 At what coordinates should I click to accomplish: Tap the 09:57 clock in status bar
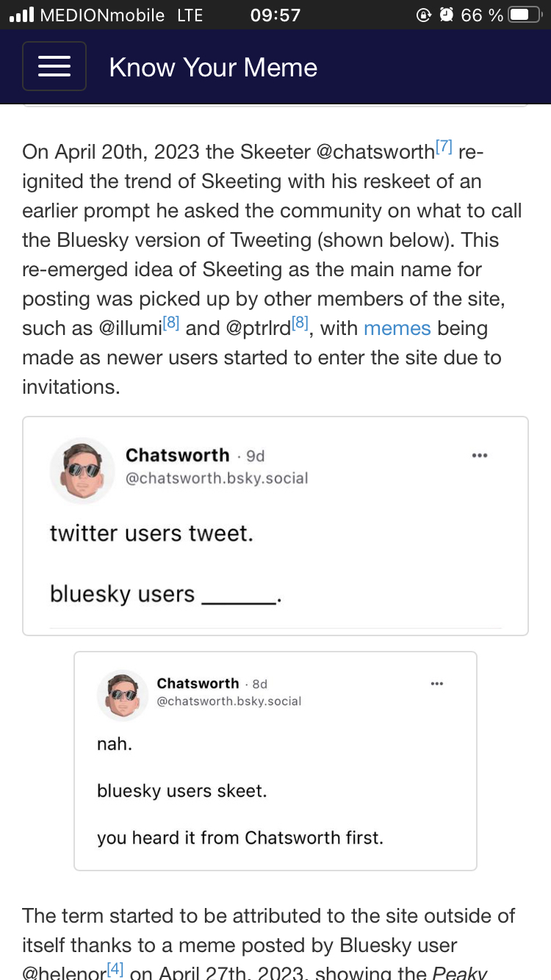tap(275, 15)
